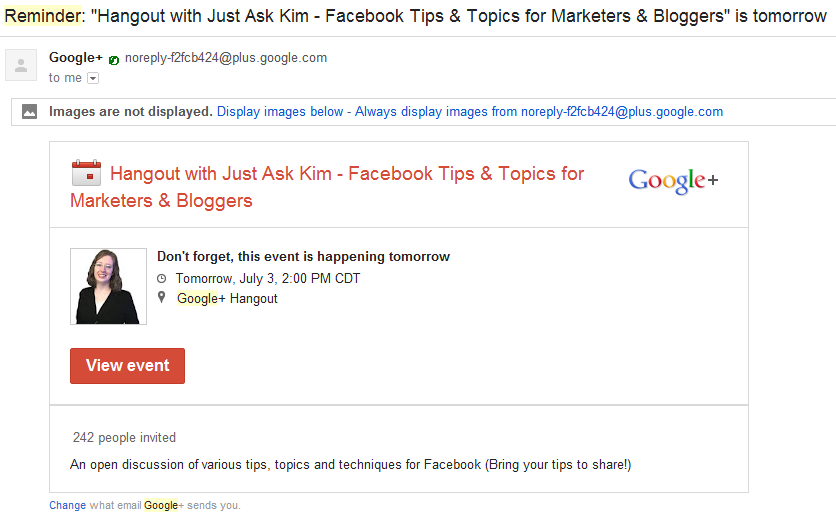Screen dimensions: 836x520
Task: Click the sender avatar placeholder icon
Action: click(x=21, y=65)
